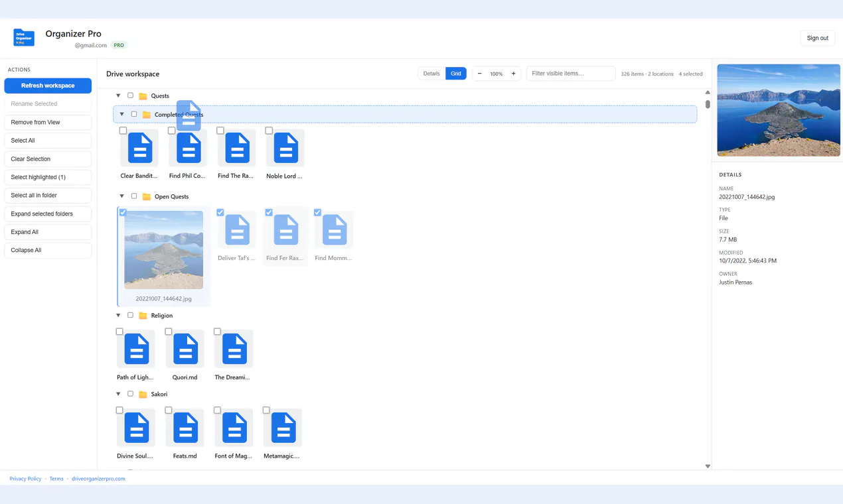Click the workspace scrollbar up arrow
The width and height of the screenshot is (843, 504).
pyautogui.click(x=708, y=92)
